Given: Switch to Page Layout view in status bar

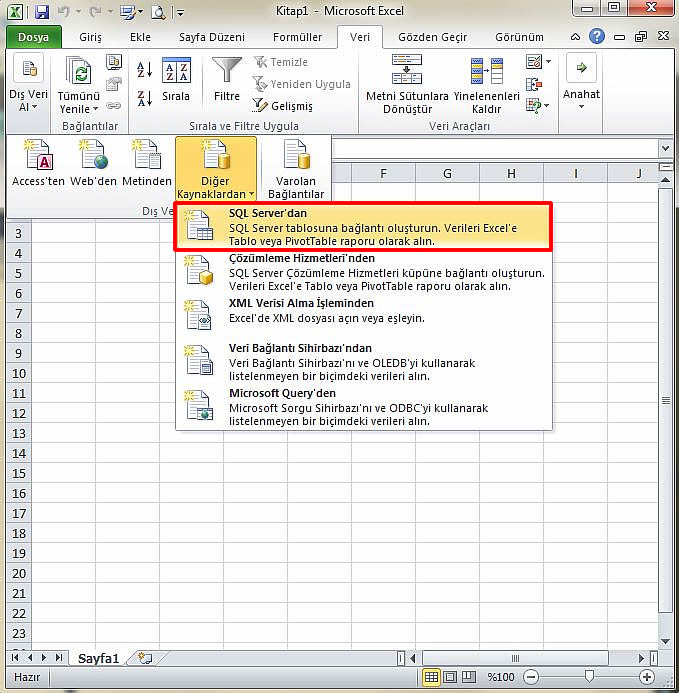Looking at the screenshot, I should (450, 677).
